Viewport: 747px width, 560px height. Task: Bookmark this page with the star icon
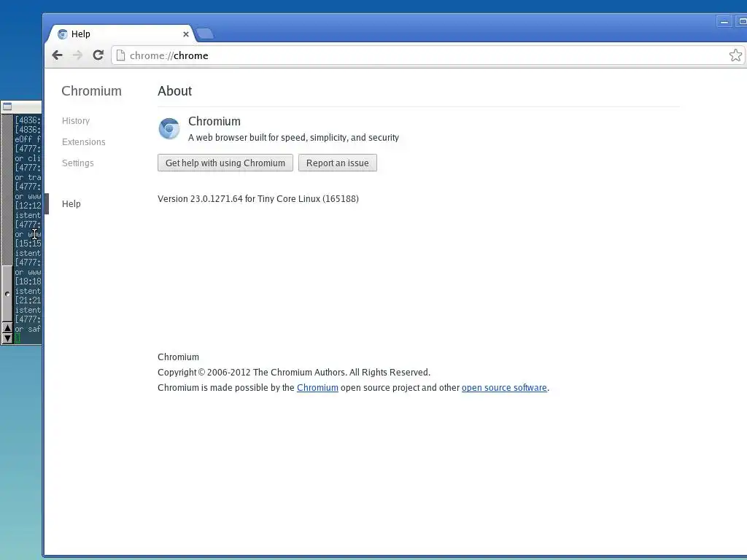tap(735, 55)
